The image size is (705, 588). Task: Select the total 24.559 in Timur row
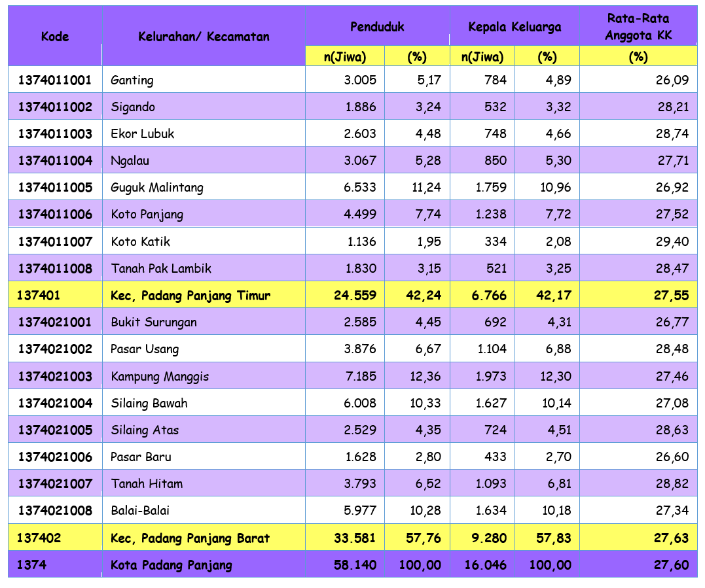[x=355, y=296]
